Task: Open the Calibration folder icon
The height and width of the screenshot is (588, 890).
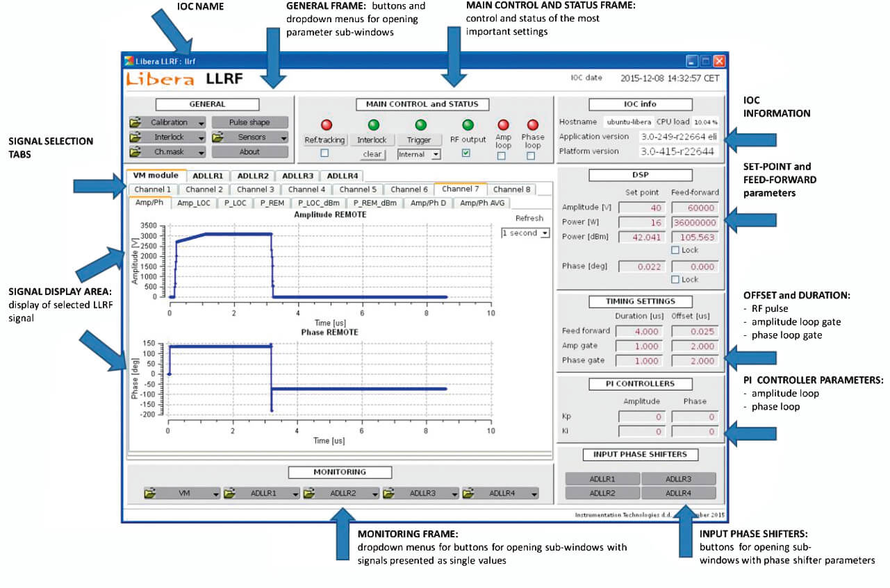Action: pyautogui.click(x=136, y=122)
